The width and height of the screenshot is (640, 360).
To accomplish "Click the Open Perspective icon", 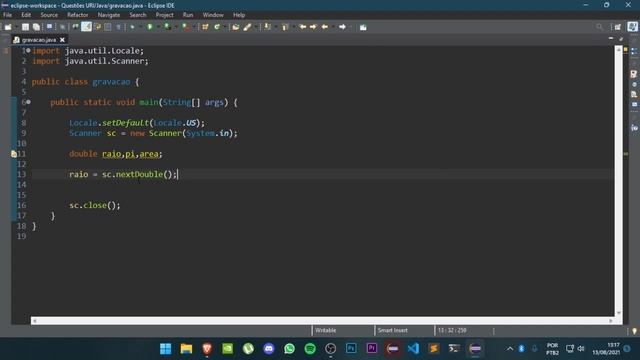I will tap(618, 27).
